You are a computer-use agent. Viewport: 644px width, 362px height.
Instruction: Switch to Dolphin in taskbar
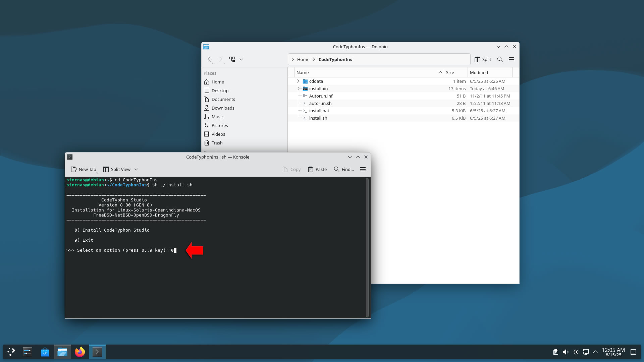tap(62, 352)
